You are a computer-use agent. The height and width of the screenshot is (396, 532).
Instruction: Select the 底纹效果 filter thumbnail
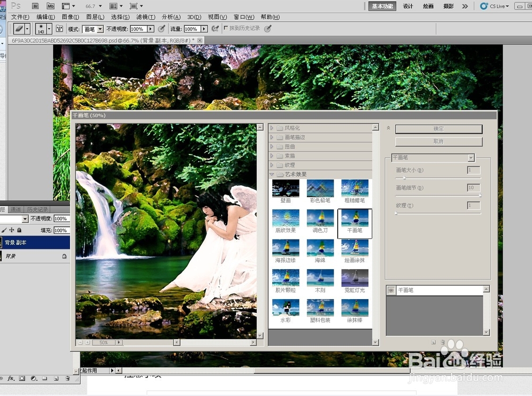pyautogui.click(x=286, y=218)
